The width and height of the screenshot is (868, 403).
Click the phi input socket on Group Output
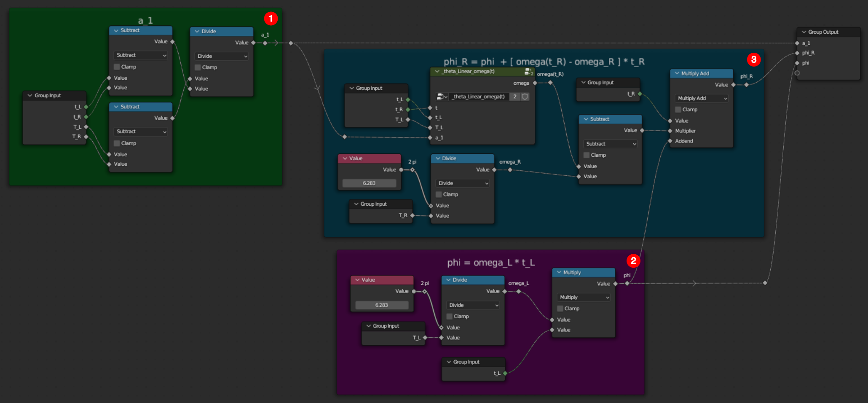797,63
